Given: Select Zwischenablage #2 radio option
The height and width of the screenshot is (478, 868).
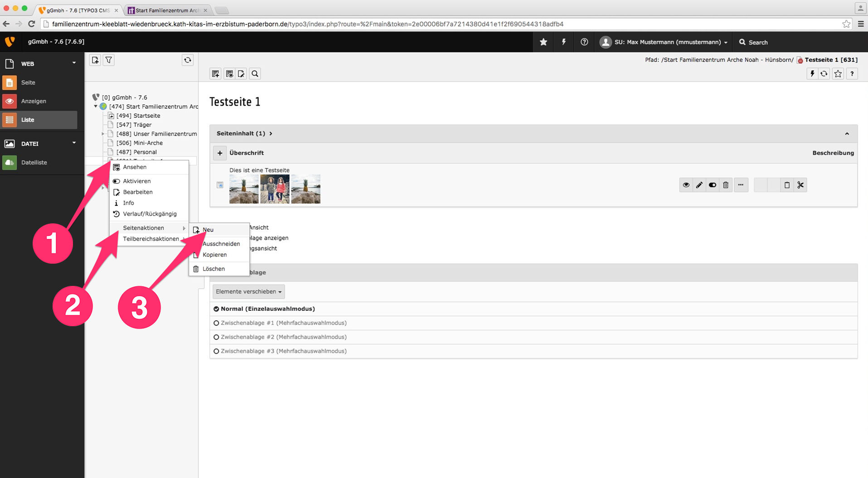Looking at the screenshot, I should pyautogui.click(x=216, y=337).
